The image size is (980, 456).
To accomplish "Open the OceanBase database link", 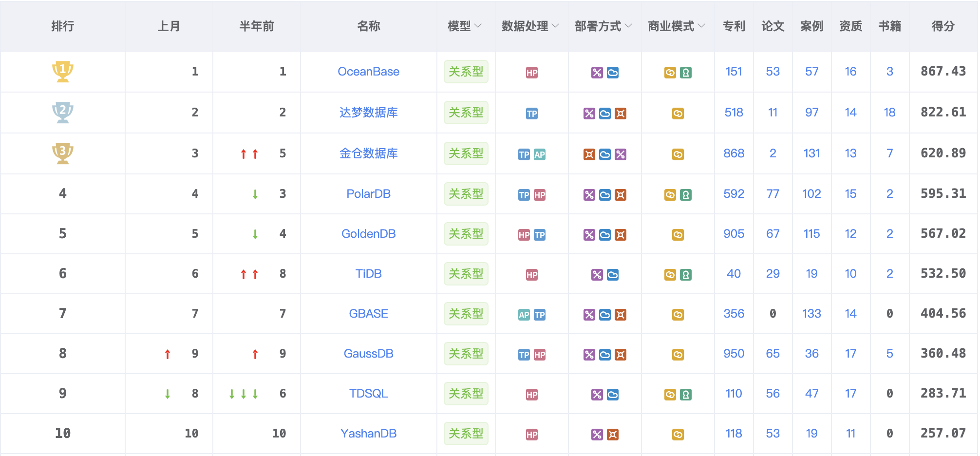I will point(369,72).
